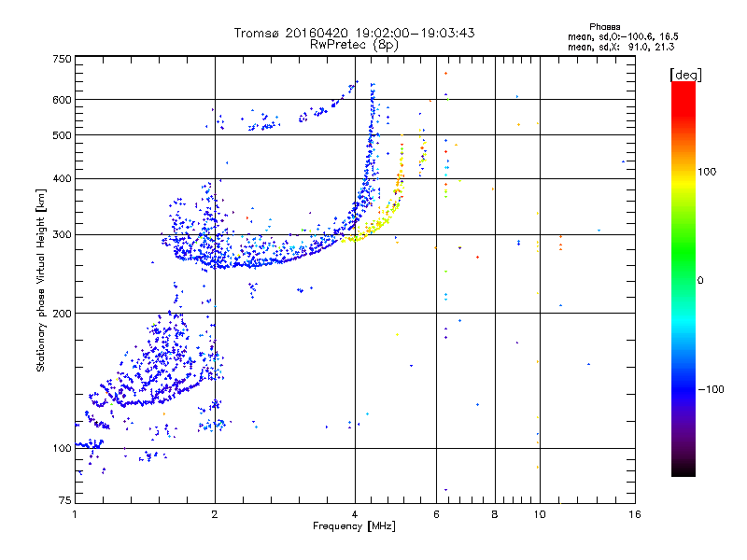Screen dimensions: 747x560
Task: Click the "Phases" heading text
Action: [604, 27]
